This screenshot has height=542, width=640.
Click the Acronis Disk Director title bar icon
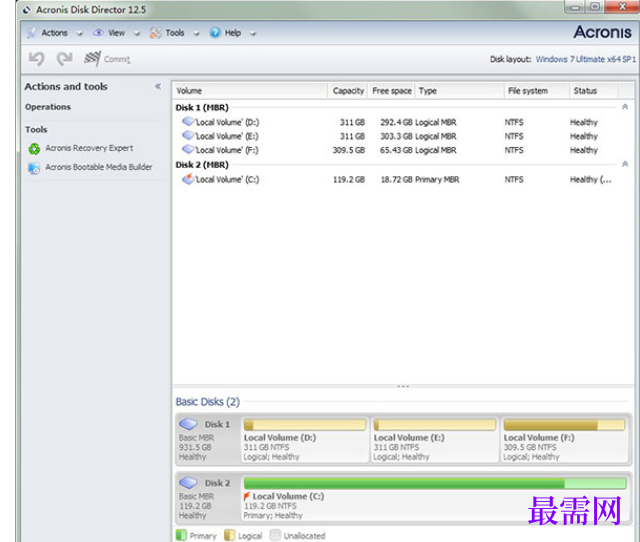click(27, 10)
